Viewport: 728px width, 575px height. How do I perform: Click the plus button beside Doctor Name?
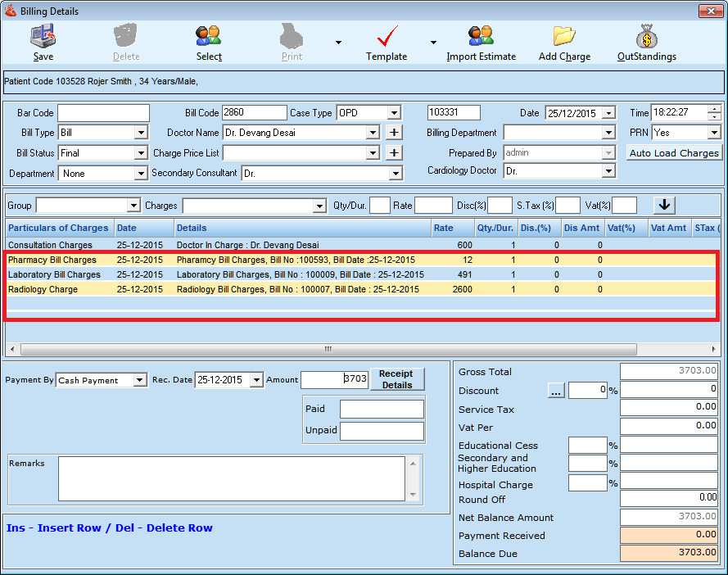[x=394, y=133]
